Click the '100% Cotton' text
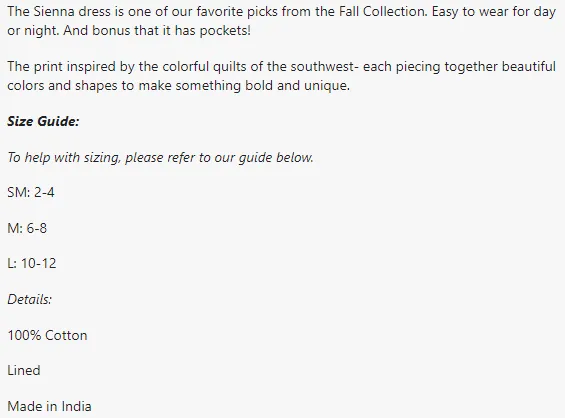This screenshot has height=418, width=565. coord(47,335)
